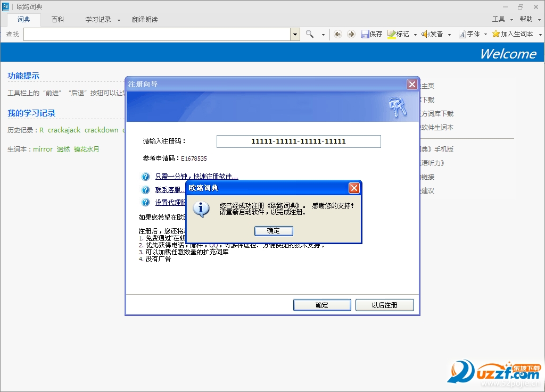The image size is (545, 392).
Task: Click help icon beside 设置代理服务器 link
Action: click(146, 202)
